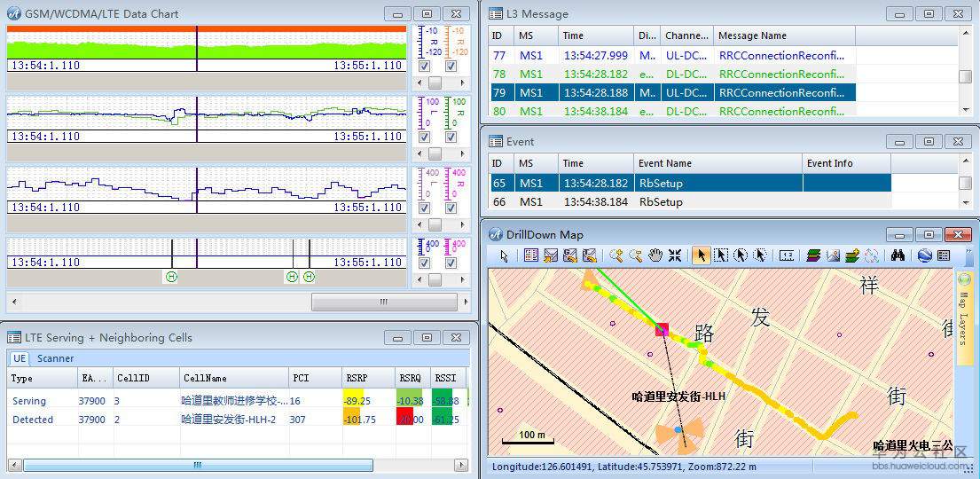This screenshot has height=479, width=980.
Task: Uncheck left checkbox under the -10/-120 scale
Action: [x=425, y=67]
